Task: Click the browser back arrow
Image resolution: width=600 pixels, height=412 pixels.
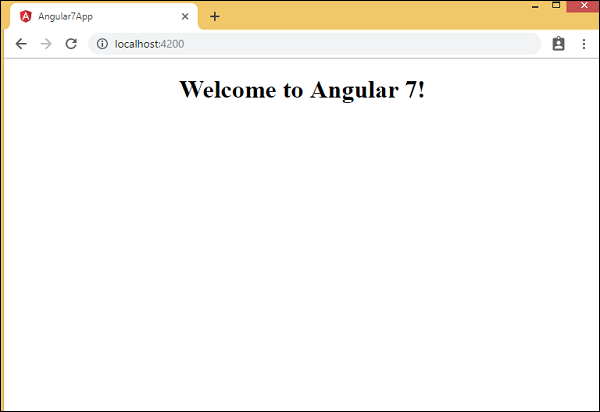Action: point(21,44)
